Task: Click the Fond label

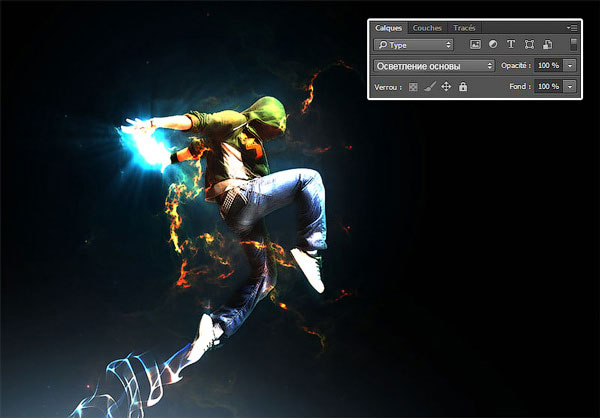Action: (x=520, y=87)
